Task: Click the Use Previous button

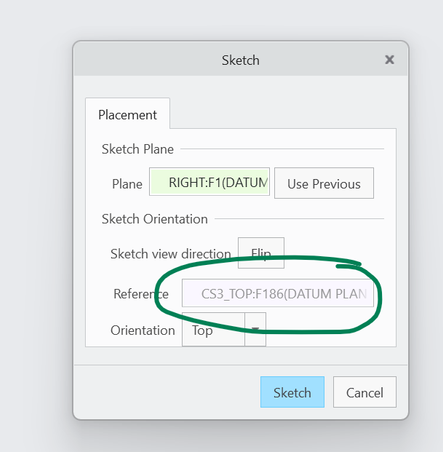Action: [324, 183]
